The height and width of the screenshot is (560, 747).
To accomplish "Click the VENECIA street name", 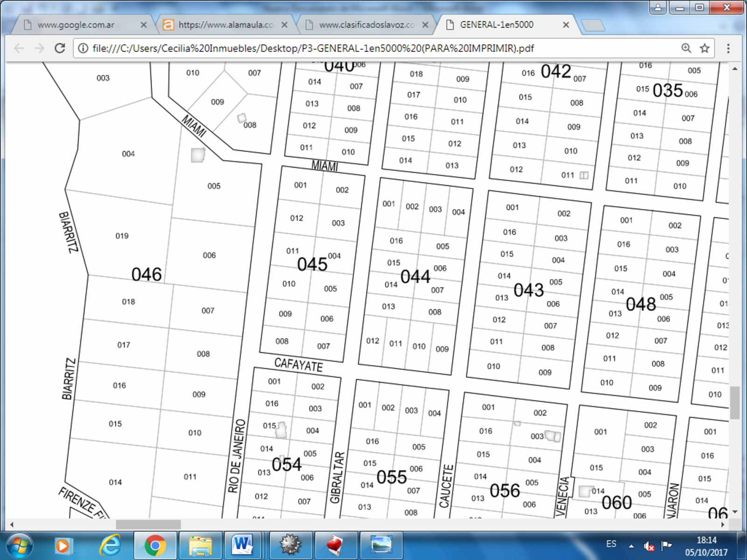I will [x=563, y=496].
